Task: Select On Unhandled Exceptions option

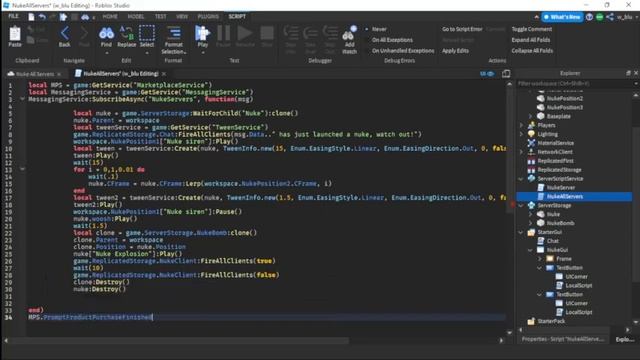Action: (x=403, y=51)
